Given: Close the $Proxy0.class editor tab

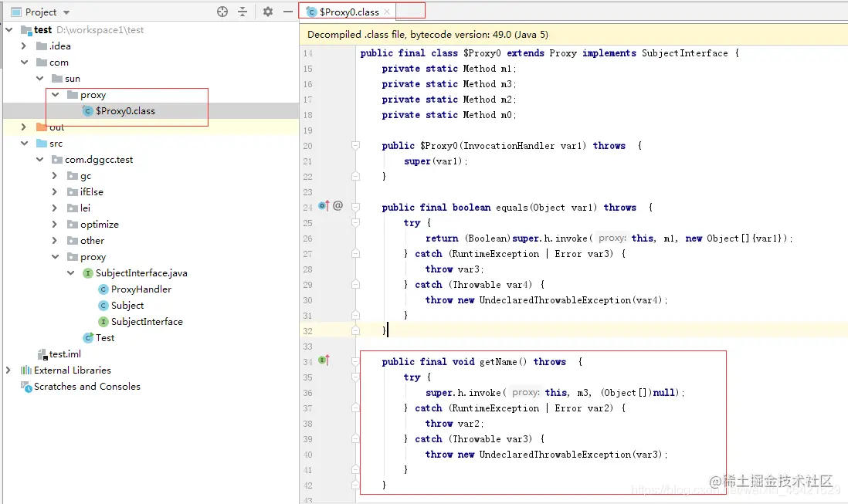Looking at the screenshot, I should tap(387, 12).
